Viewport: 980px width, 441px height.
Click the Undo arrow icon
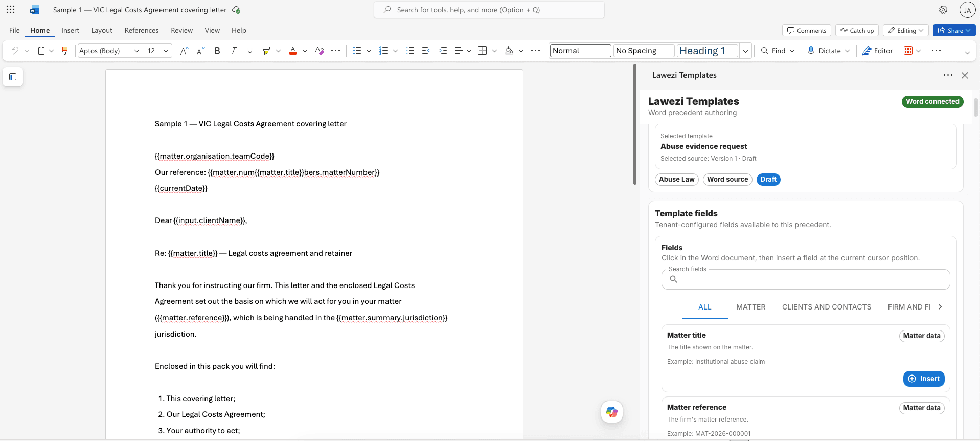[x=15, y=51]
